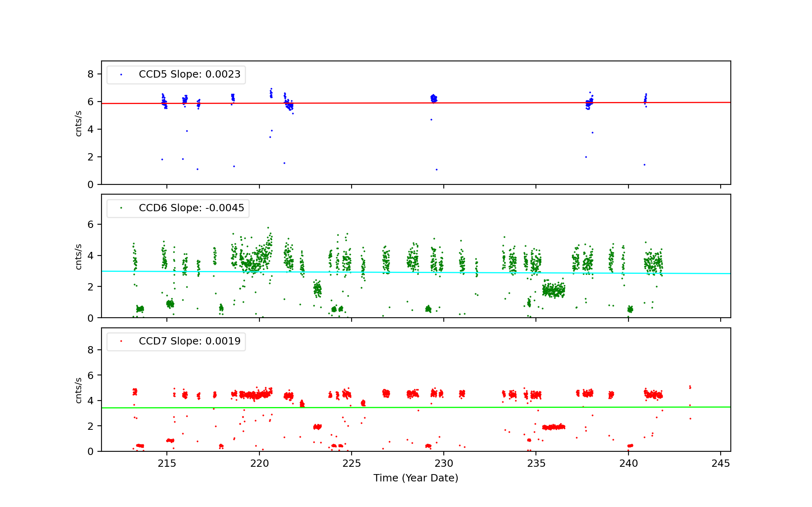The width and height of the screenshot is (812, 507).
Task: Click the red marker in CCD7 legend
Action: (x=121, y=341)
